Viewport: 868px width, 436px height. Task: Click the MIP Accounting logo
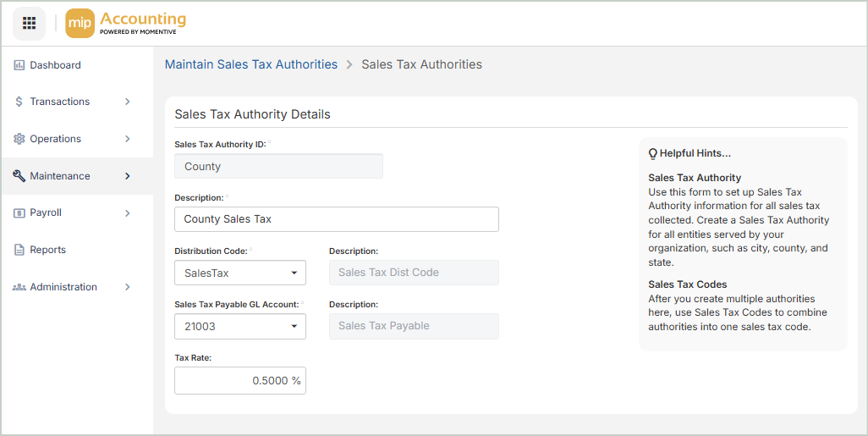[126, 23]
